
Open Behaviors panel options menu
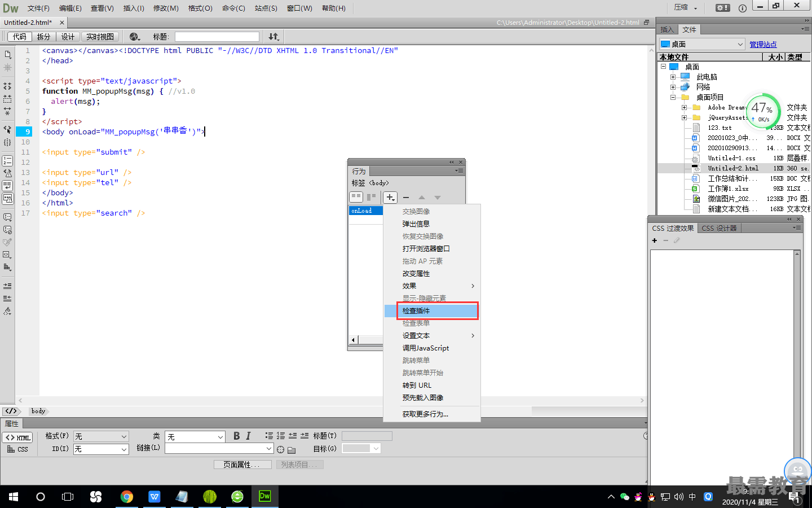(460, 170)
